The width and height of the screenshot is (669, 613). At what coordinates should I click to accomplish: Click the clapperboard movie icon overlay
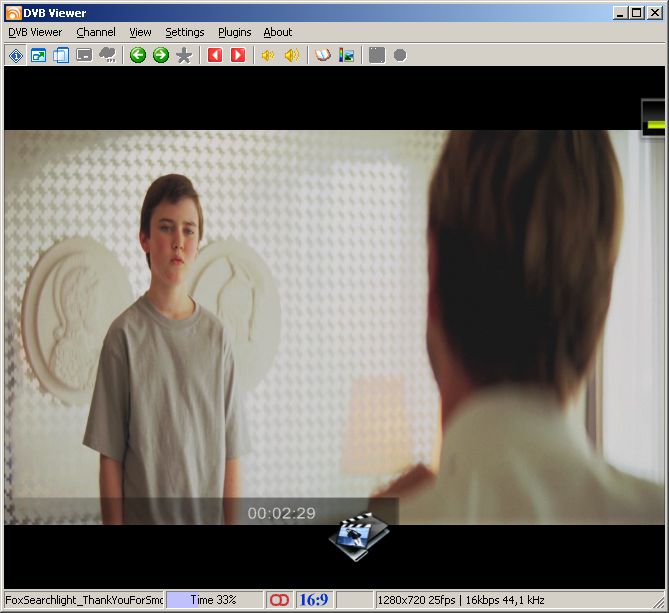[359, 536]
